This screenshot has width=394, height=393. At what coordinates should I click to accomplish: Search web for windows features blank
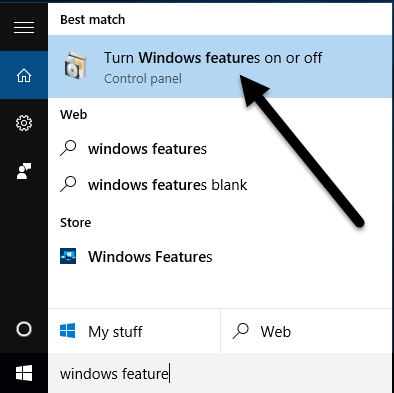[x=220, y=185]
